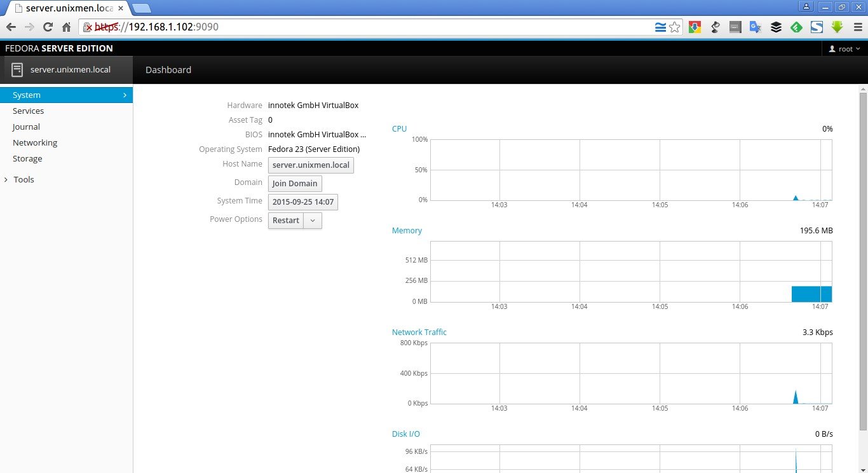Click the page vertical scrollbar thumb
Screen dimensions: 868x473
click(x=863, y=262)
